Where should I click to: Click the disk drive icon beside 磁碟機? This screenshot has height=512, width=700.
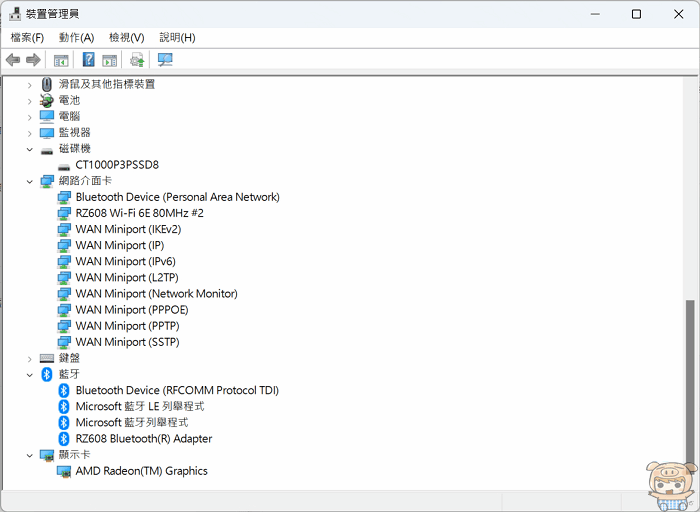click(47, 150)
